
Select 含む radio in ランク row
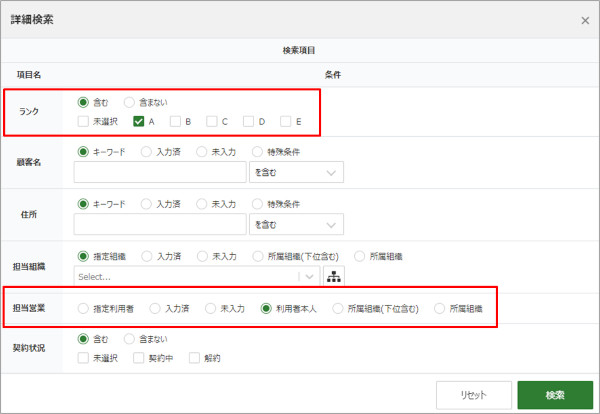tap(83, 103)
